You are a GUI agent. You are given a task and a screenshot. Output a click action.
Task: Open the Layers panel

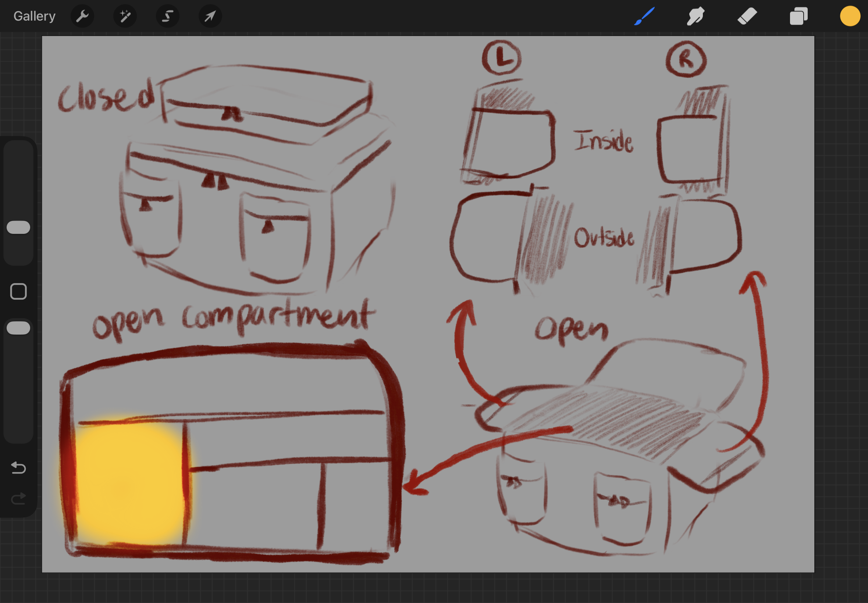tap(798, 16)
